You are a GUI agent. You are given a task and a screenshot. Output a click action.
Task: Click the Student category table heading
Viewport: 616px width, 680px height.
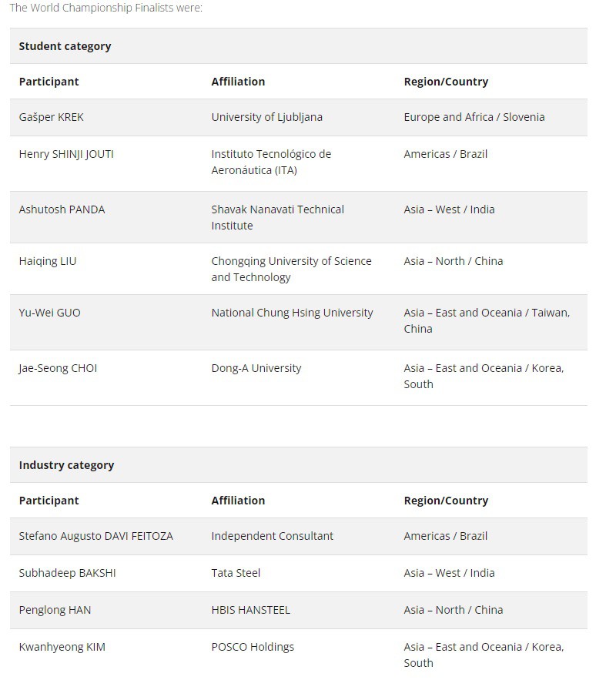(x=65, y=46)
